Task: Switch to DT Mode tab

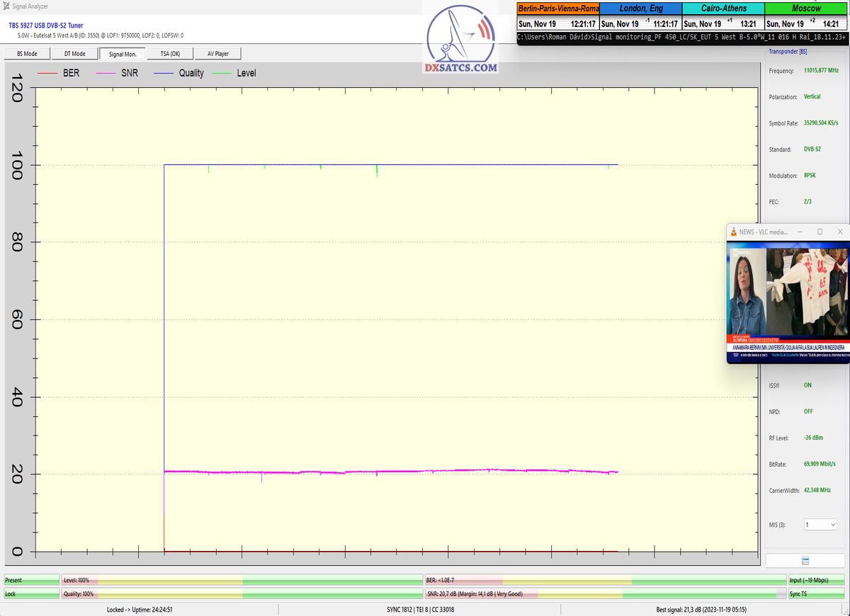Action: pos(74,54)
